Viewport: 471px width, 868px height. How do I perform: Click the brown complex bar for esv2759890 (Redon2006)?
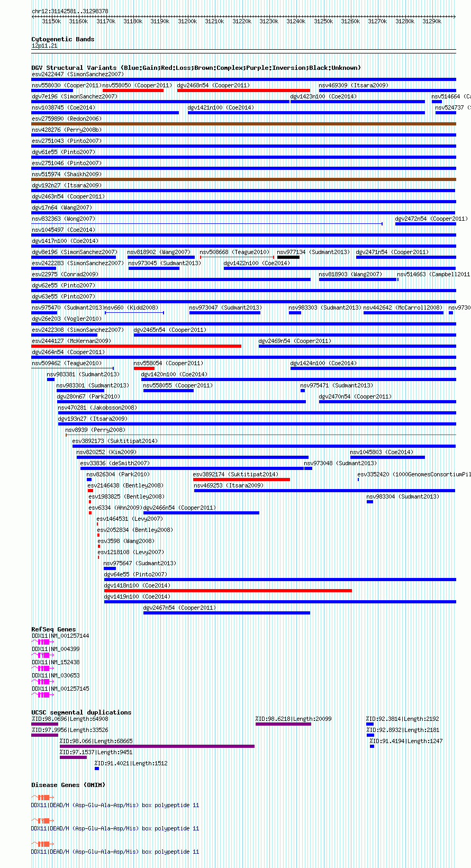(x=244, y=124)
